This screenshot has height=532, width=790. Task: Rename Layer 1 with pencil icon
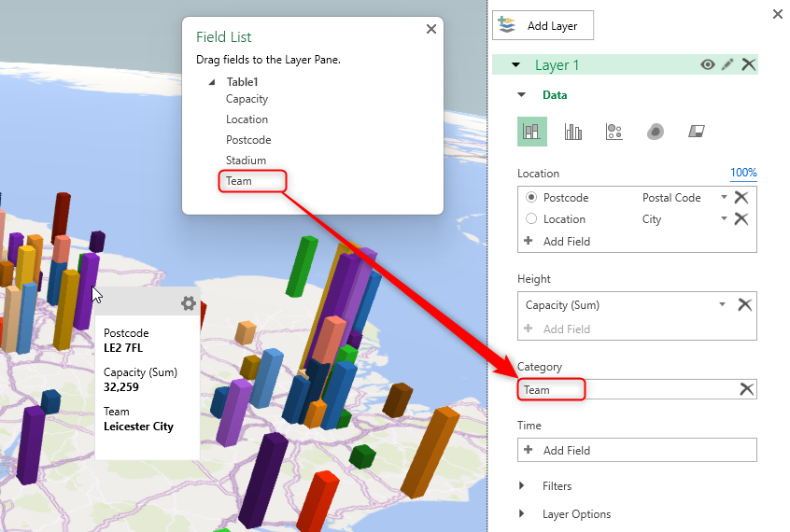[727, 64]
